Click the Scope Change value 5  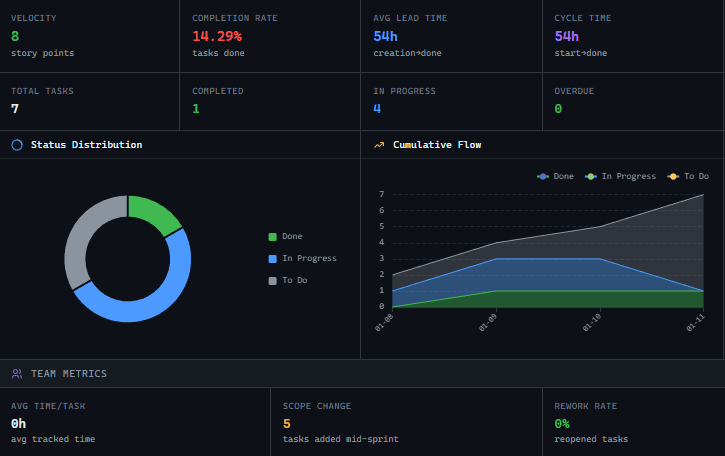287,423
